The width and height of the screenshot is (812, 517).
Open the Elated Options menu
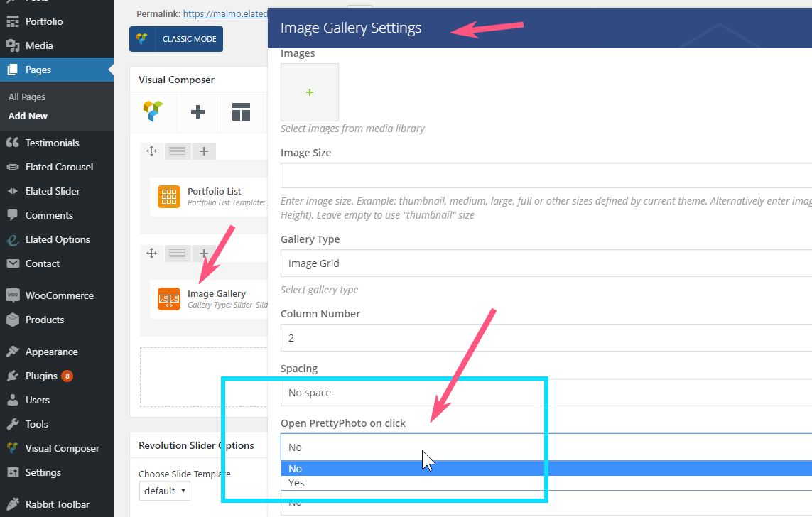tap(56, 239)
